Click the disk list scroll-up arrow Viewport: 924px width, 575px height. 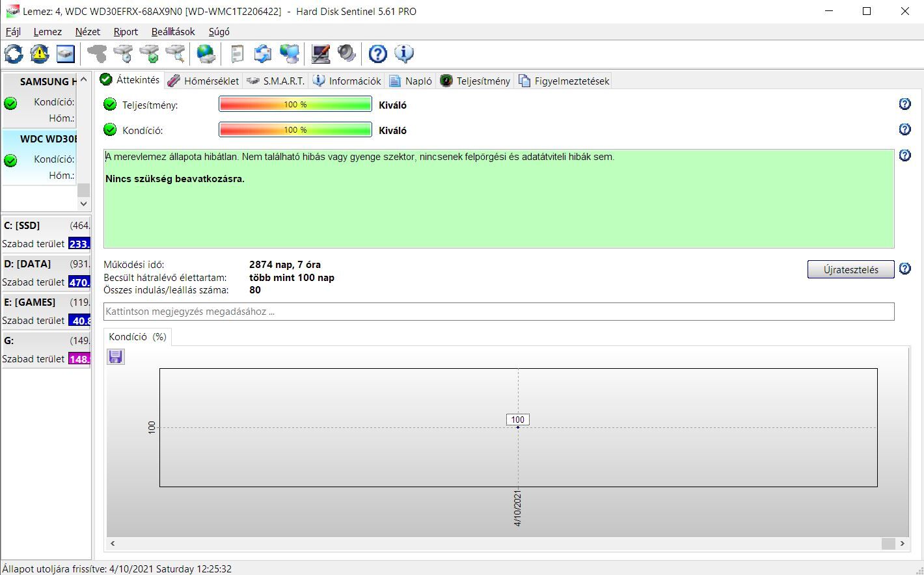tap(83, 79)
